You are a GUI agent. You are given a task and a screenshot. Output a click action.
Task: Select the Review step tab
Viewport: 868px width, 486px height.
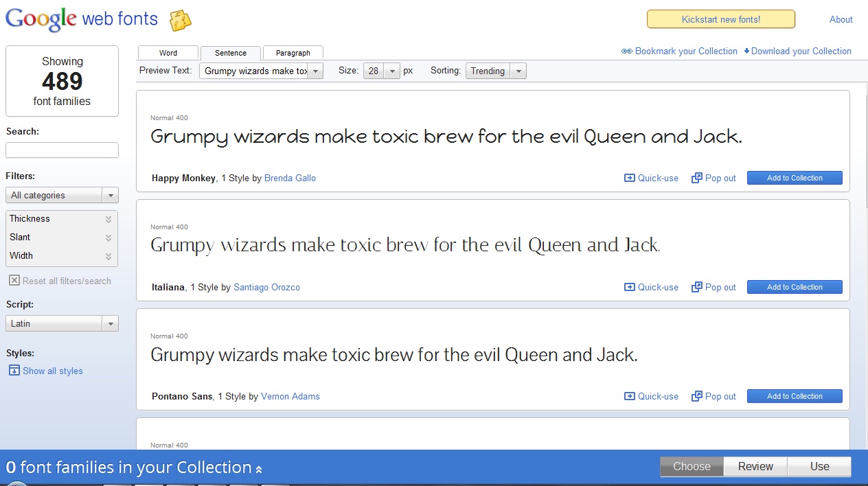[755, 466]
